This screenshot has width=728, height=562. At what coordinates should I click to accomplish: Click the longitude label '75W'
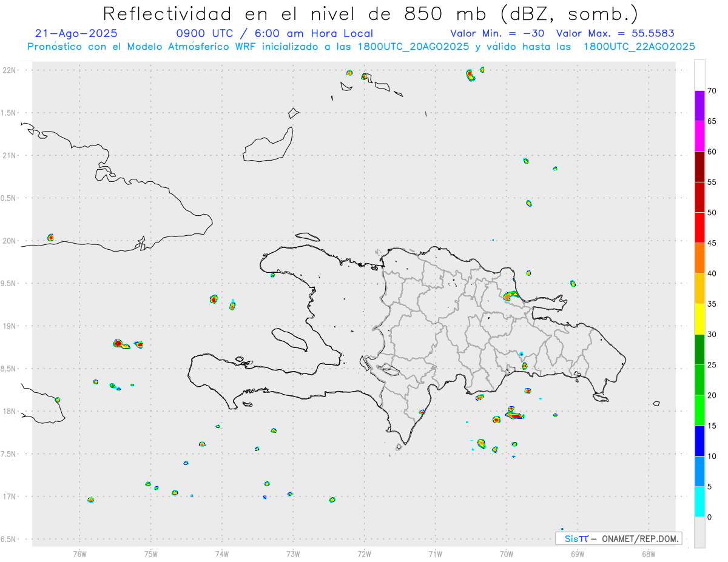[151, 553]
